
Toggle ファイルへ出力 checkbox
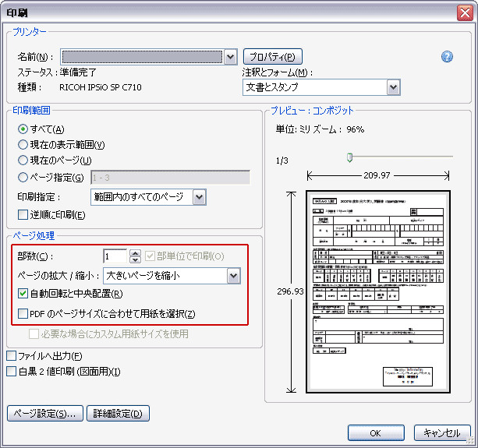(11, 356)
